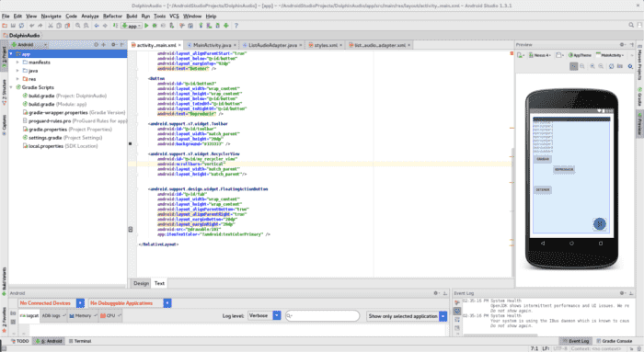The height and width of the screenshot is (352, 644).
Task: Toggle the Maven Projects side tab
Action: [x=640, y=62]
